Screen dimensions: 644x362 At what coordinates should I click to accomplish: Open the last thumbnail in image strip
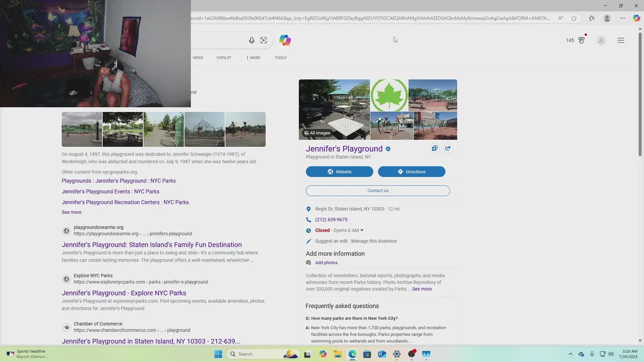246,129
